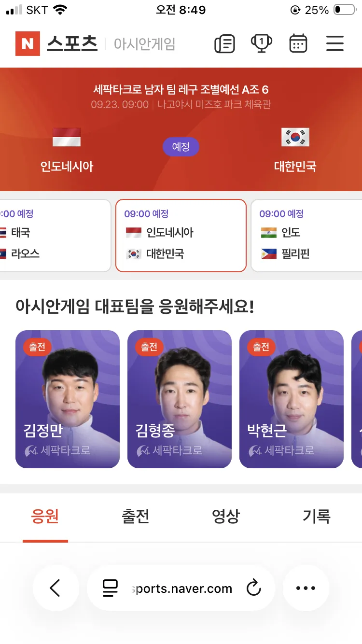Open the 아시안게임 section link

[x=144, y=44]
